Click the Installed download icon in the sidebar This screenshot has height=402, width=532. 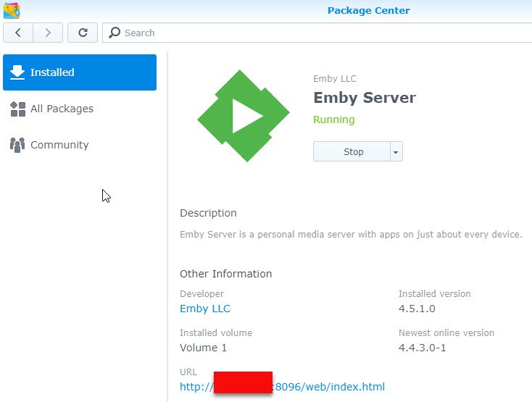coord(17,72)
